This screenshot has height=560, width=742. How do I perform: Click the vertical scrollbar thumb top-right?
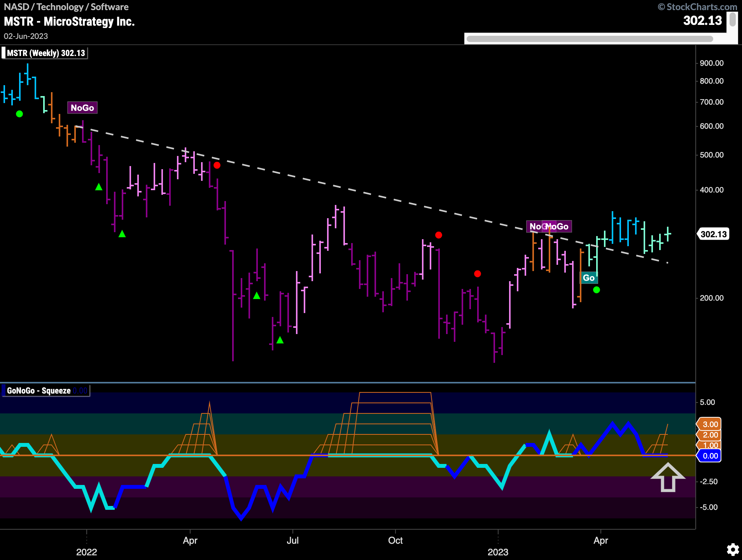[x=732, y=19]
